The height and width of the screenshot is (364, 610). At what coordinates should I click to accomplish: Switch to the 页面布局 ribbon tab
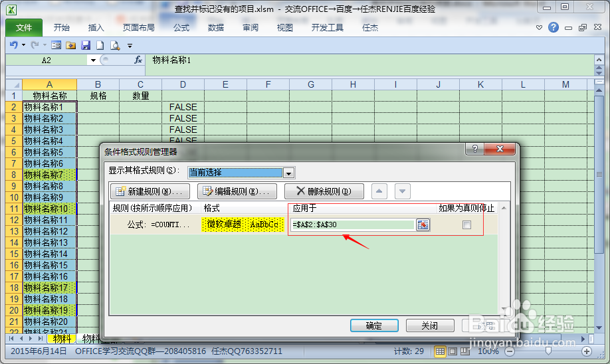(x=138, y=28)
